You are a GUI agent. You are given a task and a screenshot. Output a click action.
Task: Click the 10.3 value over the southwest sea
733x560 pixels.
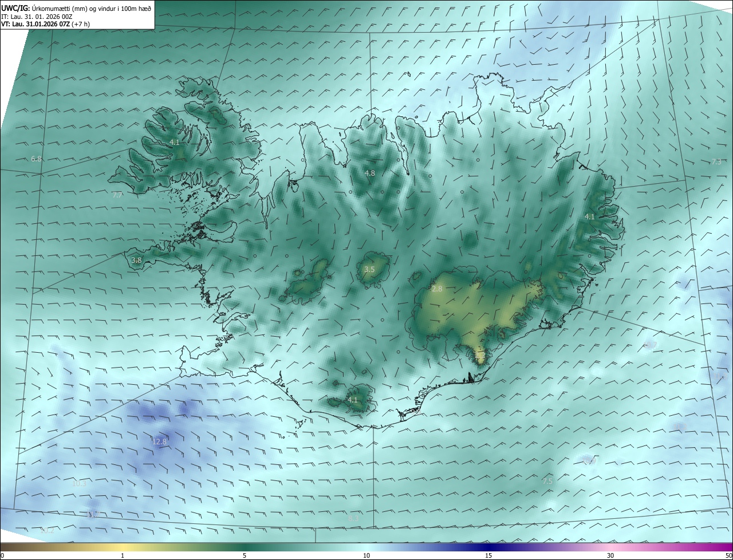(79, 483)
